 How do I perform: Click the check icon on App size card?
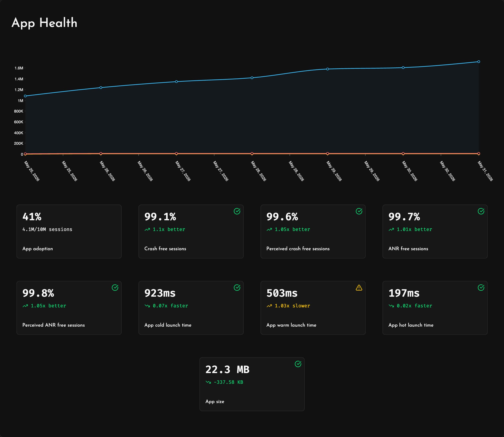pos(298,364)
